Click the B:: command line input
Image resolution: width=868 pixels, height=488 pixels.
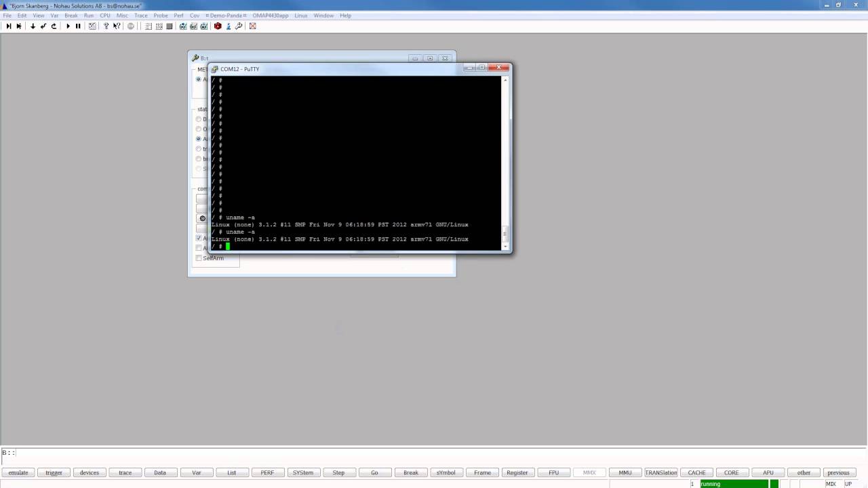pos(434,453)
